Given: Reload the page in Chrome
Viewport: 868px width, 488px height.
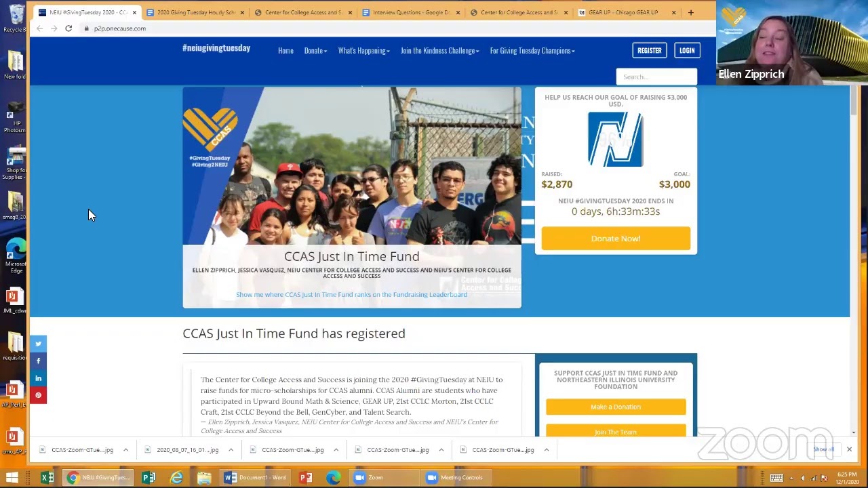Looking at the screenshot, I should coord(68,28).
